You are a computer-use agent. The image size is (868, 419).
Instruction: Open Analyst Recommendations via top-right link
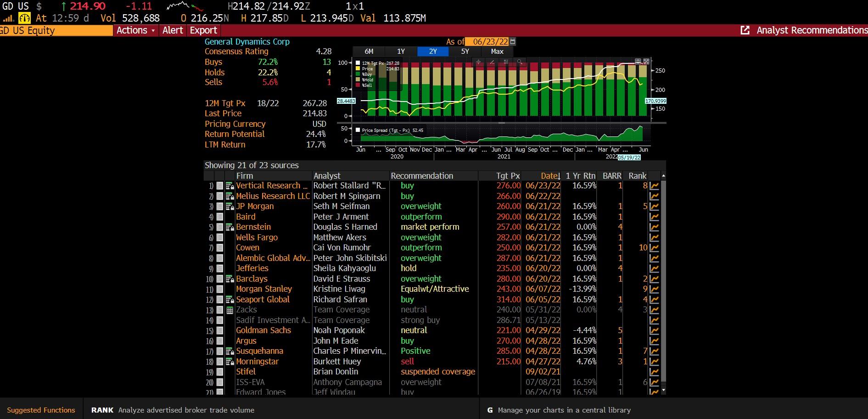click(812, 30)
